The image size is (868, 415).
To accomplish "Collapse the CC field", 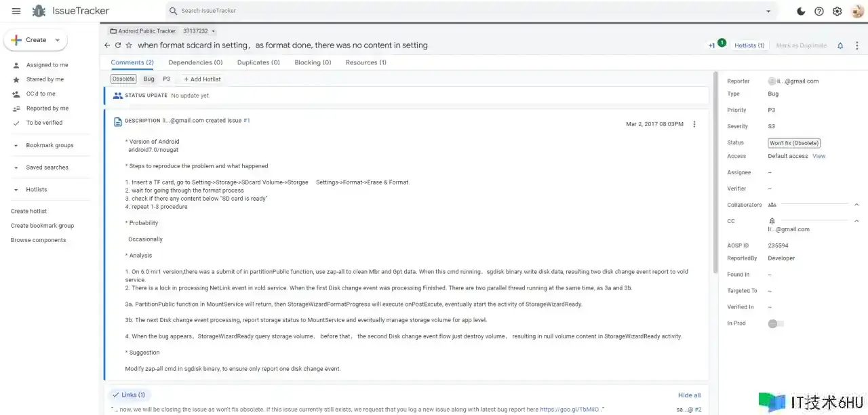I will [x=856, y=221].
